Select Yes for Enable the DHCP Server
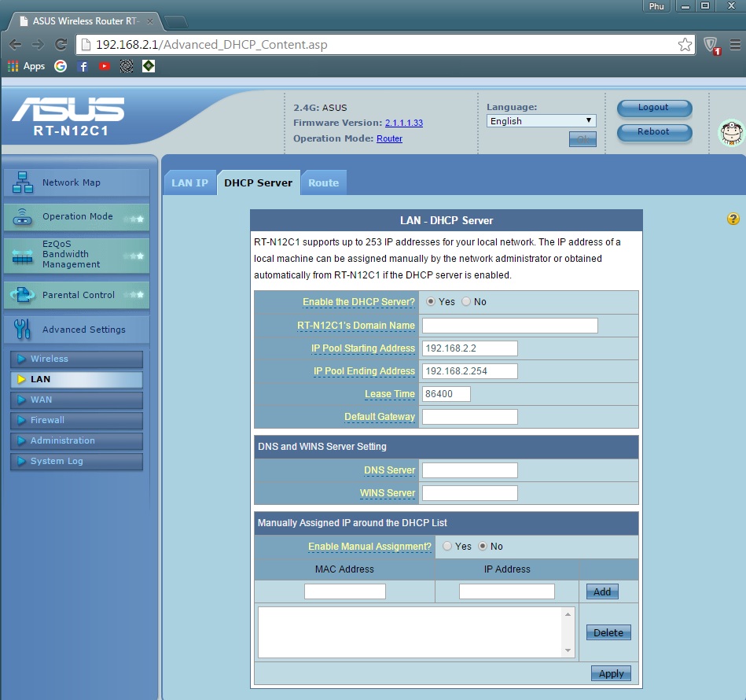The image size is (746, 700). pyautogui.click(x=431, y=301)
